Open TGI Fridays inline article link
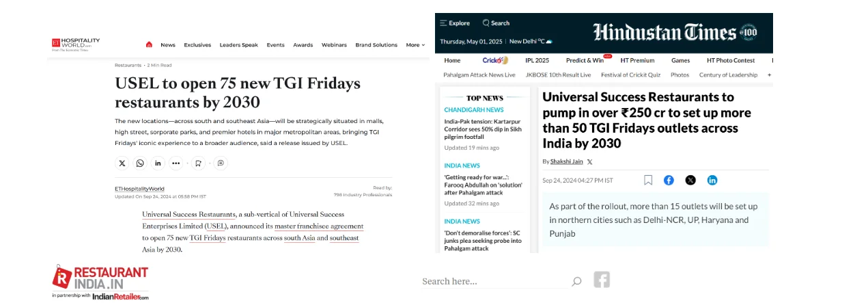This screenshot has width=868, height=303. pyautogui.click(x=207, y=237)
